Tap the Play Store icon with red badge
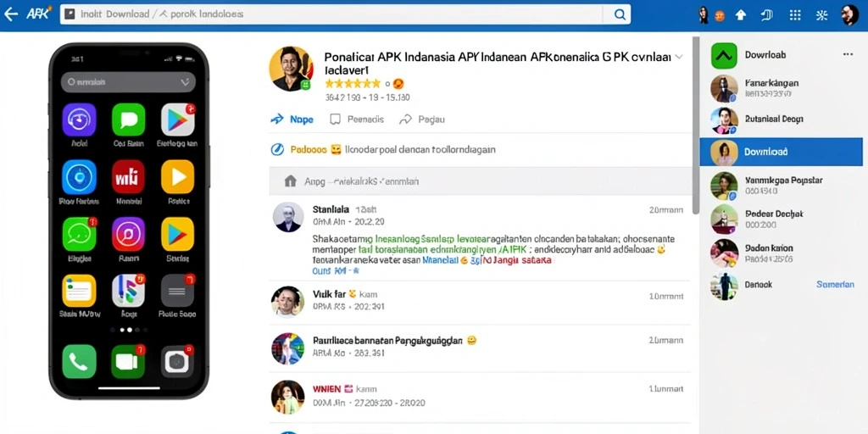 (x=178, y=120)
